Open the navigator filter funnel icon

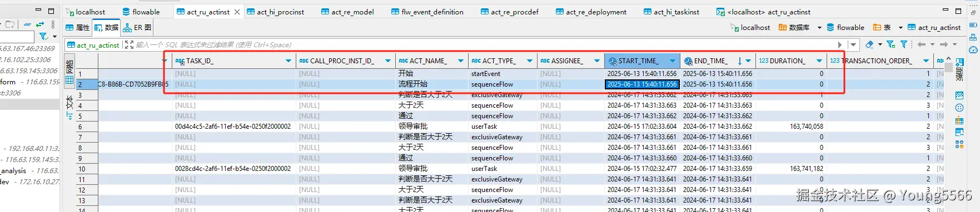point(43,37)
